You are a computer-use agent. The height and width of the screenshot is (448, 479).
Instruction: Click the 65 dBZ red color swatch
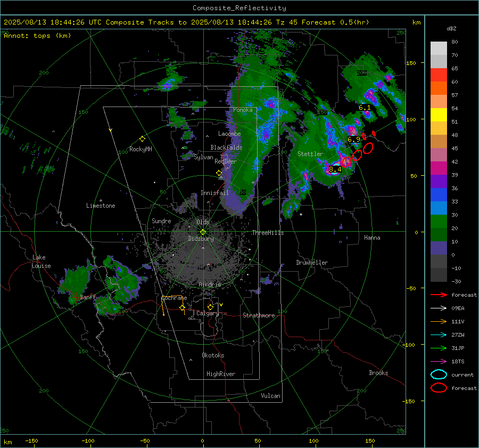439,75
